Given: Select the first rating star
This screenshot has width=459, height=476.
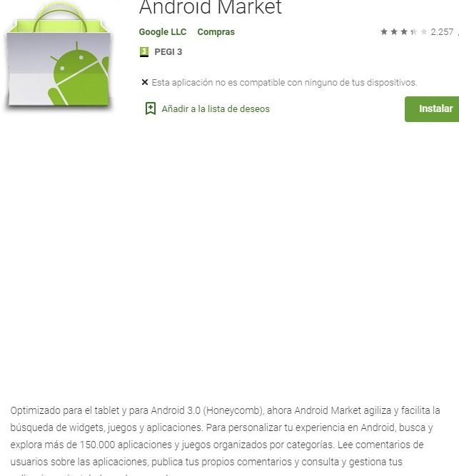Looking at the screenshot, I should (x=384, y=31).
